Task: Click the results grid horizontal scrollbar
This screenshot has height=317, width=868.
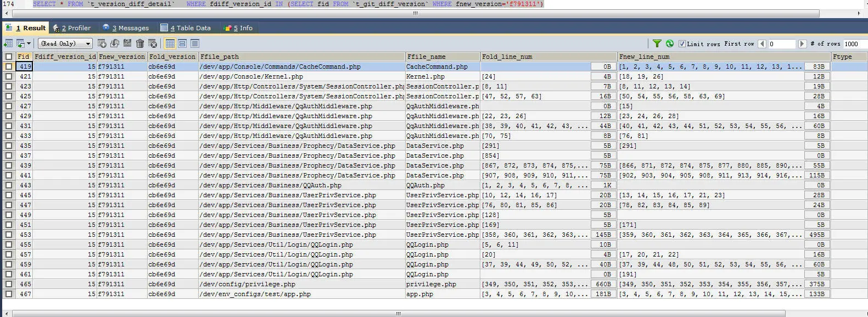Action: click(x=398, y=314)
